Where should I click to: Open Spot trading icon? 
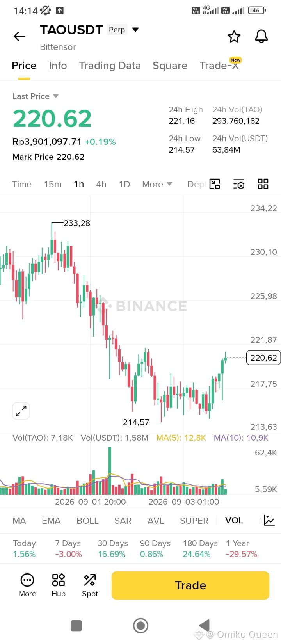pos(90,585)
